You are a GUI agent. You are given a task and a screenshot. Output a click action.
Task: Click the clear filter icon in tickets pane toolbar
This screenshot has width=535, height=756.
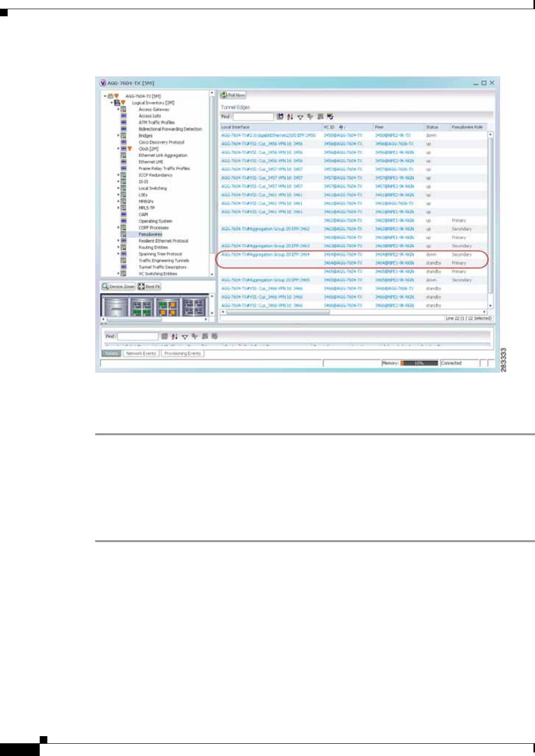point(194,337)
